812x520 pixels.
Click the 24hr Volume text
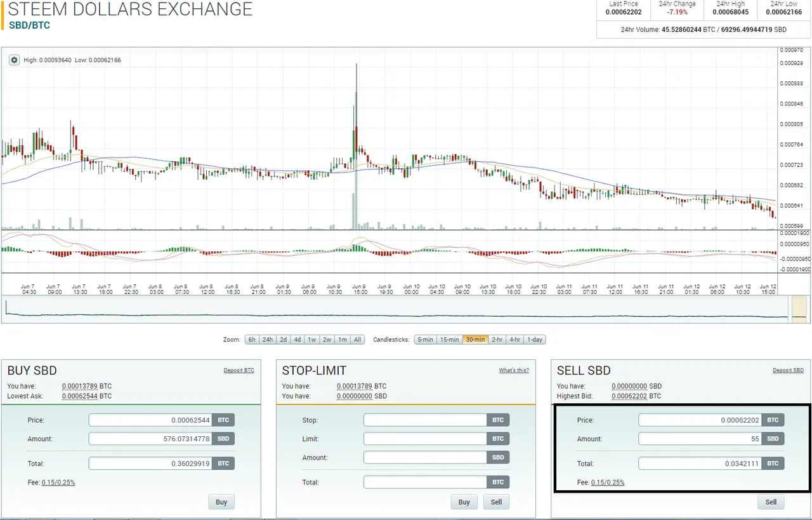704,29
